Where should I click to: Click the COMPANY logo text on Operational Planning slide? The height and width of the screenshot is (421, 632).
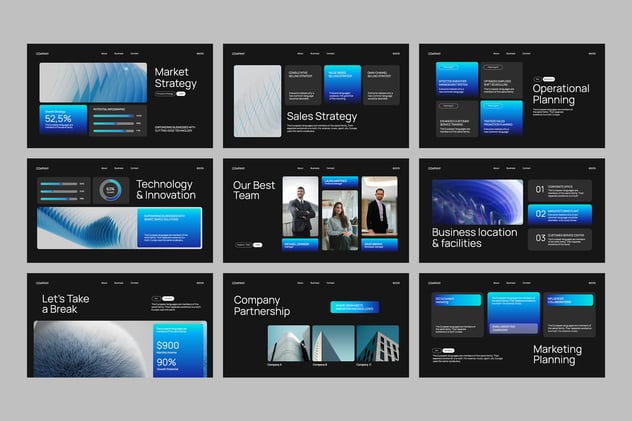pyautogui.click(x=434, y=54)
